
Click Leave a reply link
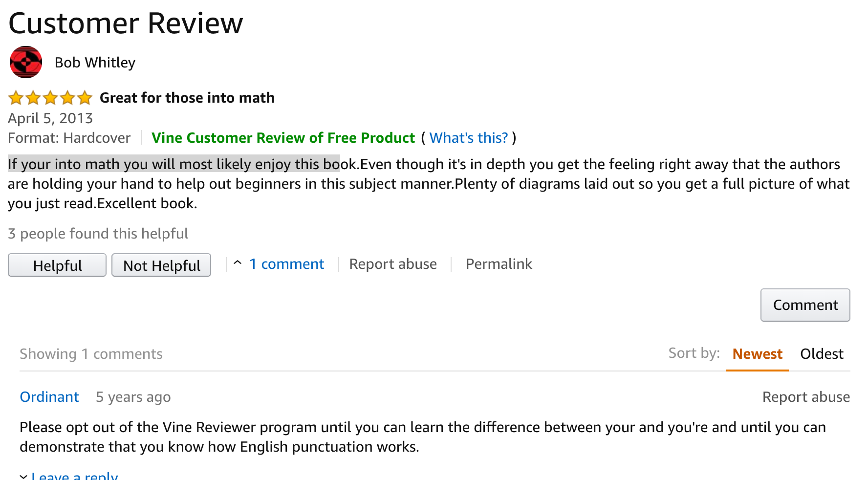tap(75, 476)
